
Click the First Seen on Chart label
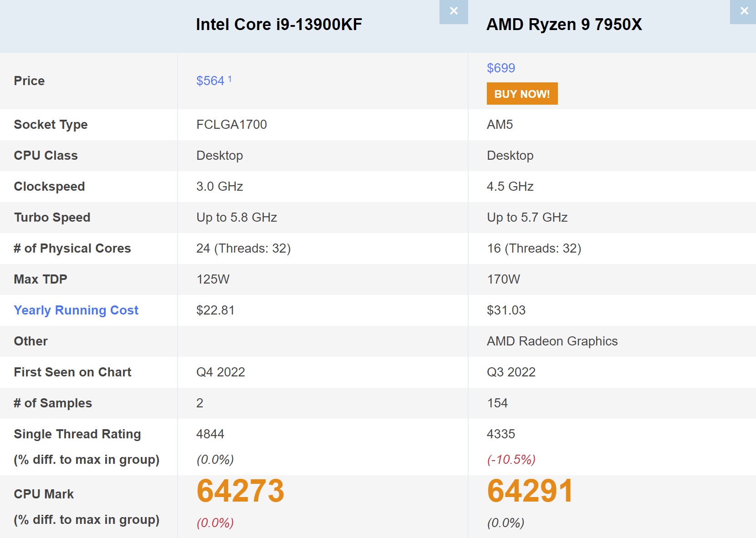(72, 372)
